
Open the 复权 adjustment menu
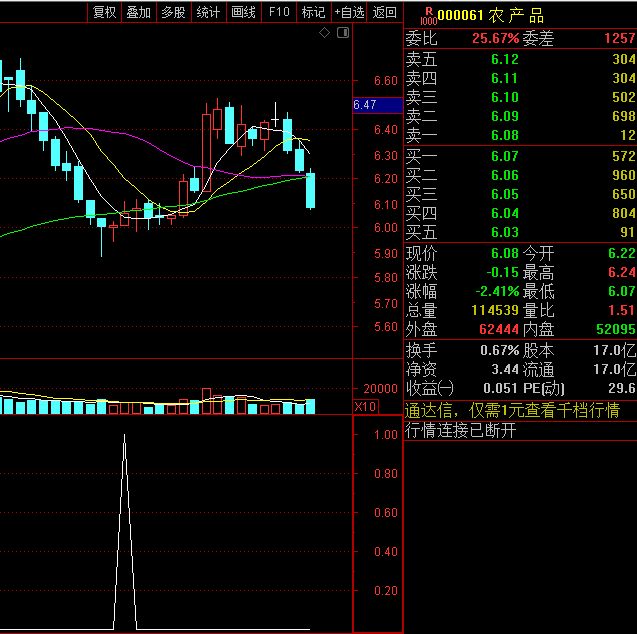point(104,12)
